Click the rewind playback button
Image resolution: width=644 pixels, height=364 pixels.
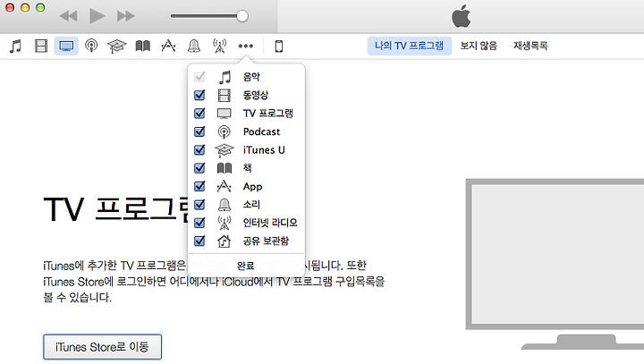68,16
